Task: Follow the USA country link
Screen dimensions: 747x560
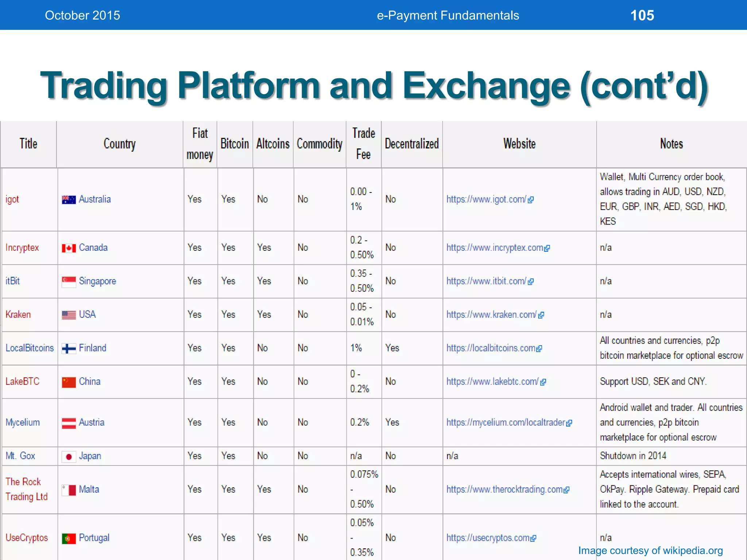Action: (x=87, y=314)
